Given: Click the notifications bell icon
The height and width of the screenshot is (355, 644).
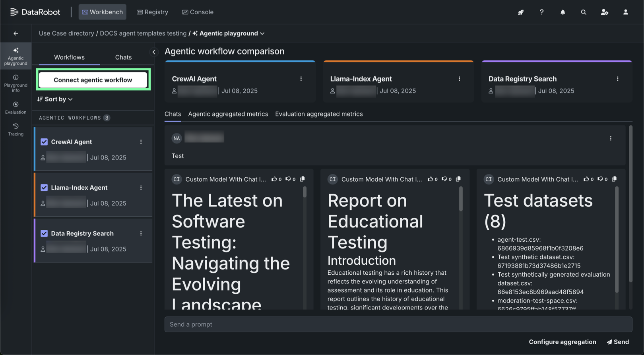Looking at the screenshot, I should (563, 12).
